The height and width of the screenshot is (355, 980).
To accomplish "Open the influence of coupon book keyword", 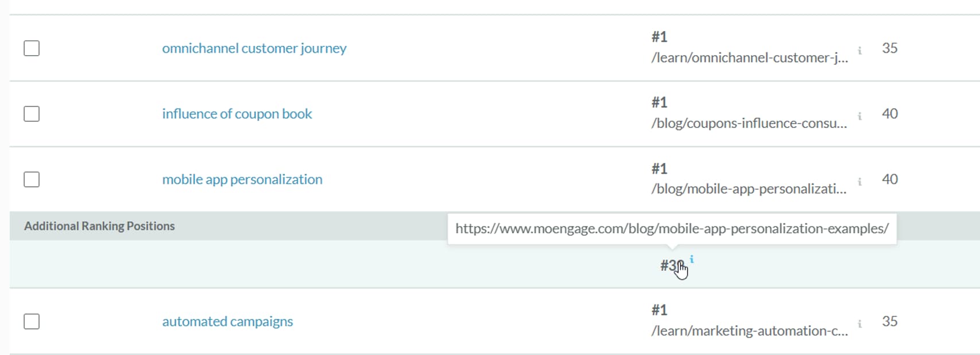I will tap(237, 114).
